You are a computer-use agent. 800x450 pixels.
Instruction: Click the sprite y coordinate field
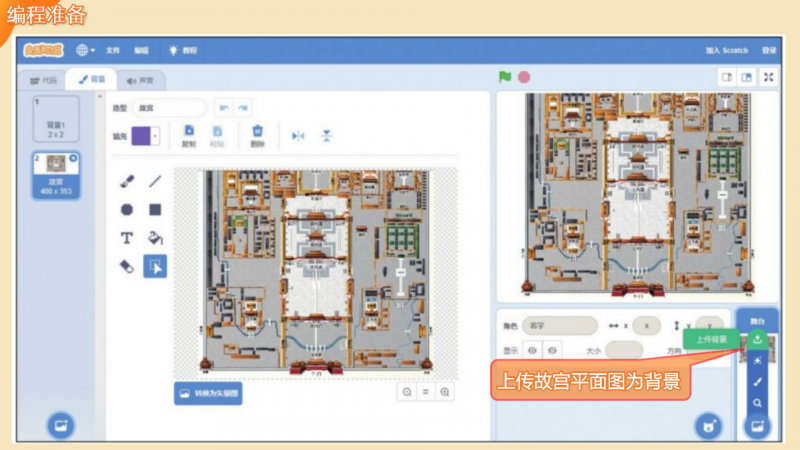[x=709, y=326]
